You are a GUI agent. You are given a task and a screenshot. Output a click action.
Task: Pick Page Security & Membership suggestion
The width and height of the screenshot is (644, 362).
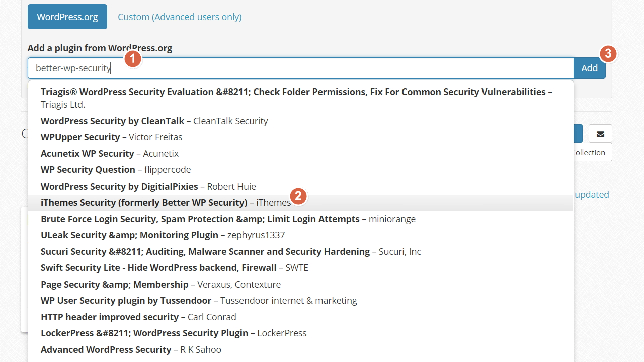click(x=301, y=284)
